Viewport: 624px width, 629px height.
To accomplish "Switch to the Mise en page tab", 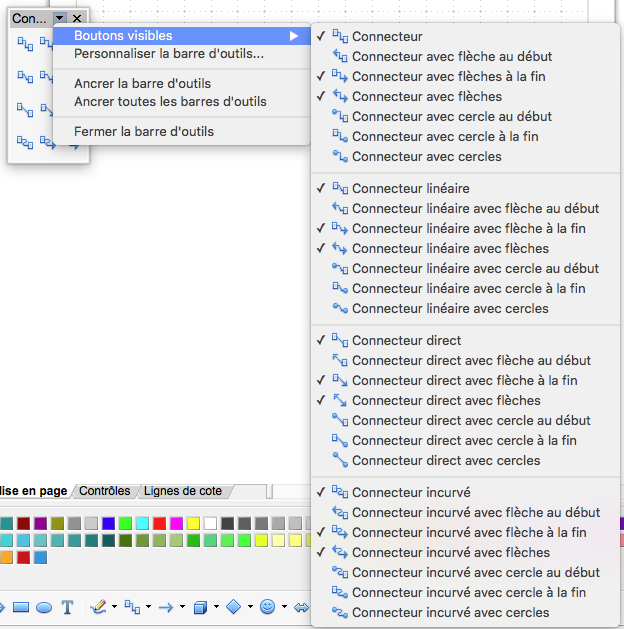I will 34,491.
